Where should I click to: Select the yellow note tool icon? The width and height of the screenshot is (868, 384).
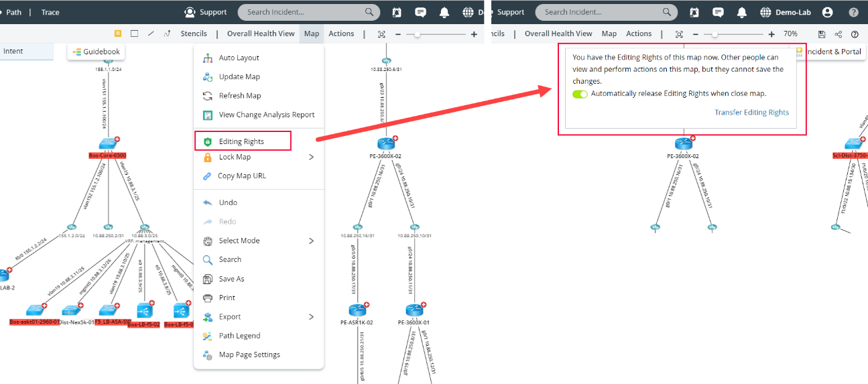click(x=118, y=34)
